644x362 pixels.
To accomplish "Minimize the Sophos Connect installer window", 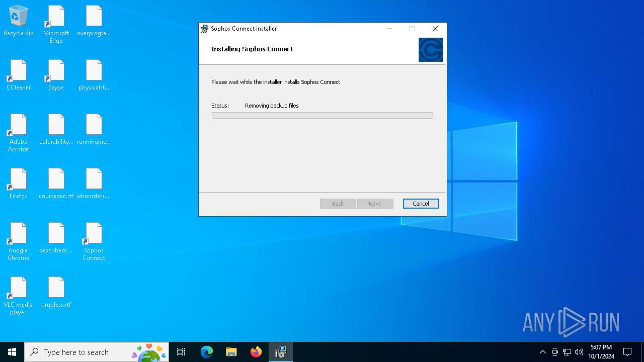I will pyautogui.click(x=389, y=29).
